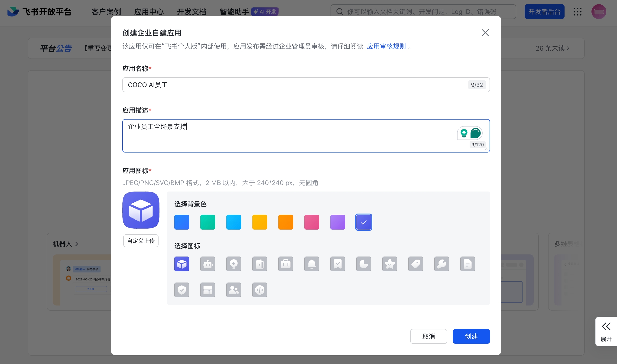Choose the briefcase icon for the app
Image resolution: width=617 pixels, height=364 pixels.
point(286,264)
